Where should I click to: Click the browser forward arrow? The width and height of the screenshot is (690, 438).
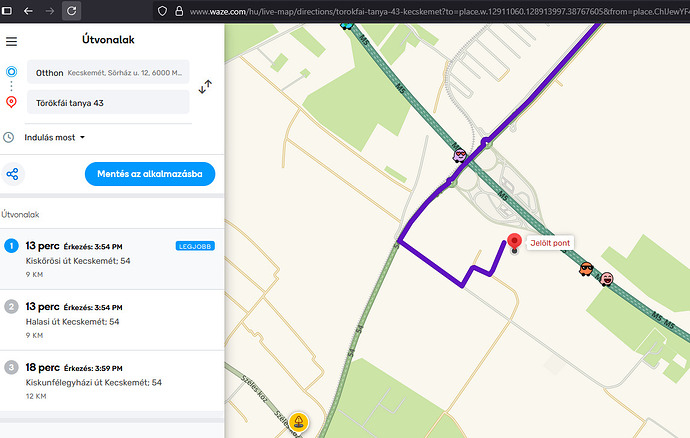click(50, 11)
